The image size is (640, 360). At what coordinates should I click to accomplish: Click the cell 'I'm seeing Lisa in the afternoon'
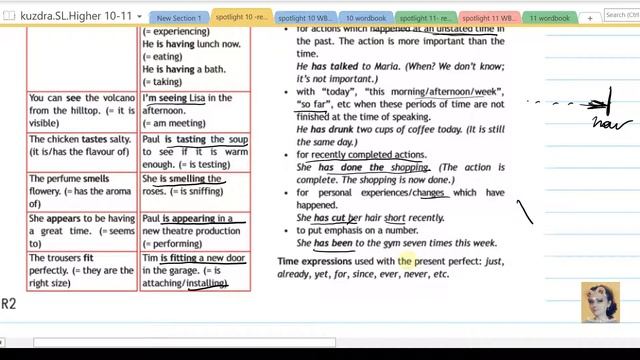click(x=195, y=111)
